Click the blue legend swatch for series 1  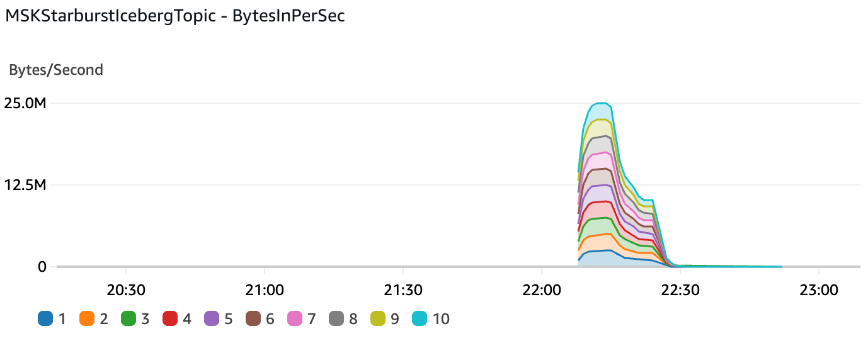45,319
